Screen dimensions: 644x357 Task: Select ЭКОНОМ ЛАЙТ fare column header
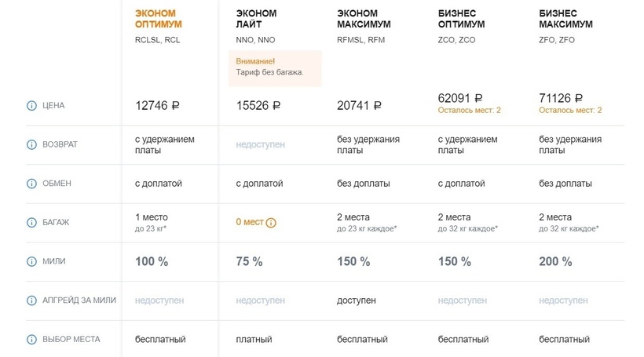(256, 19)
